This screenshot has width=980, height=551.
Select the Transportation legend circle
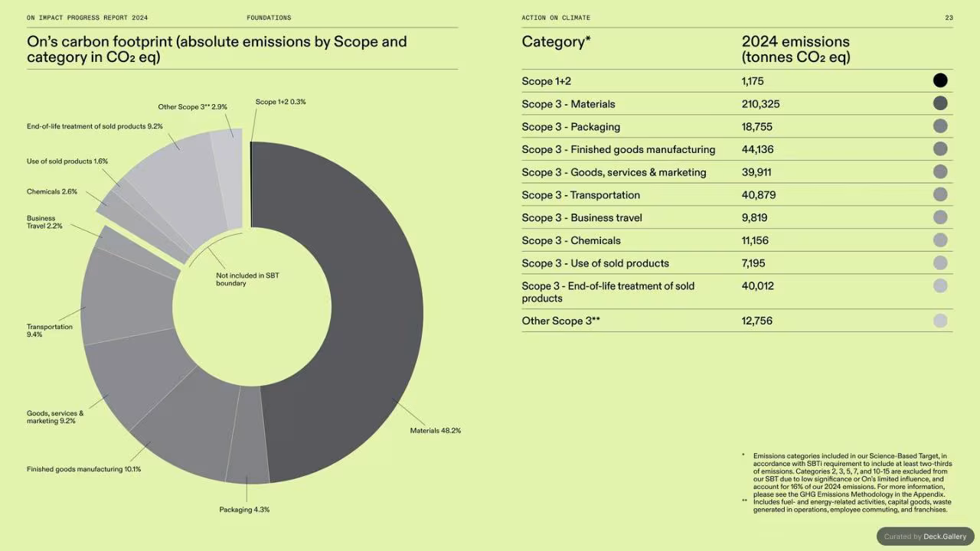(x=940, y=194)
